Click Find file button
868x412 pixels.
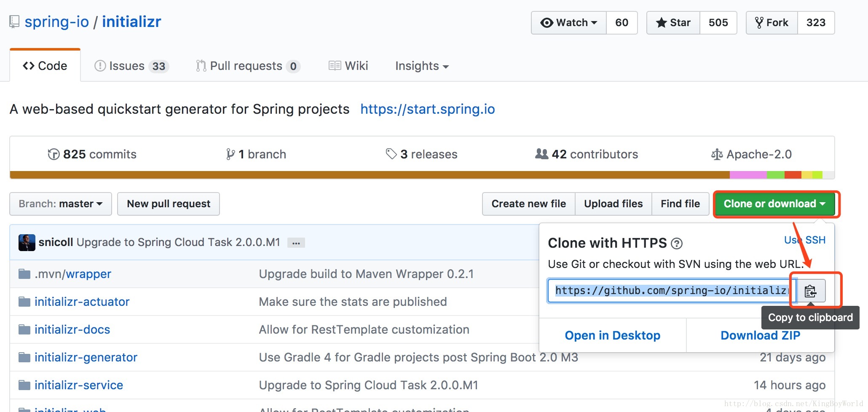point(680,204)
